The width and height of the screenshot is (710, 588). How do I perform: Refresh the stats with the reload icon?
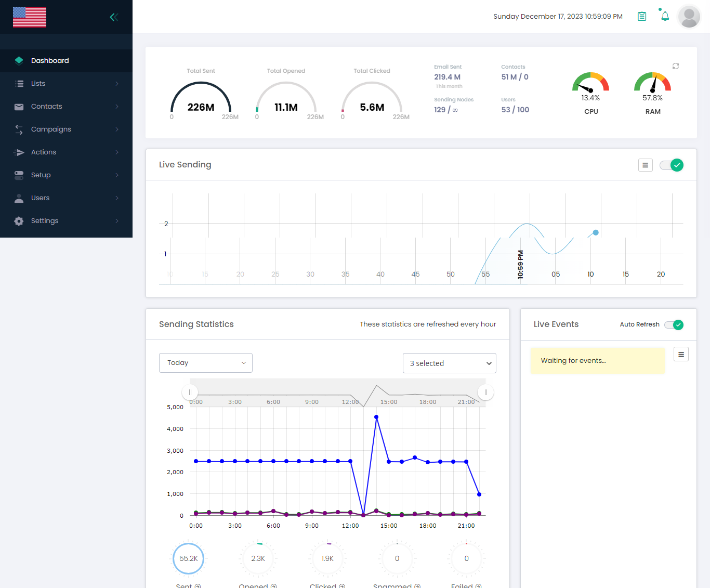click(x=676, y=66)
